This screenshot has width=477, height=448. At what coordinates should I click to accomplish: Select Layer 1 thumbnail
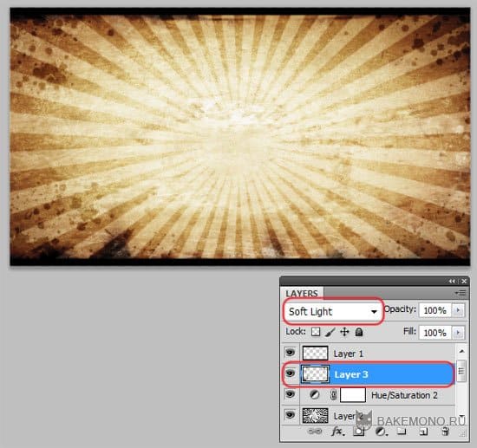pyautogui.click(x=315, y=354)
